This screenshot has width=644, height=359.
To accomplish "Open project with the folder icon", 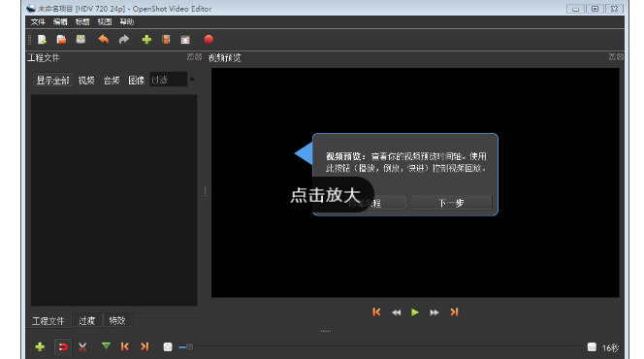I will click(x=61, y=40).
